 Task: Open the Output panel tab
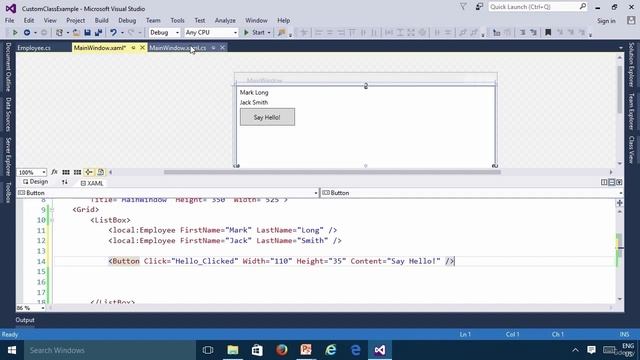[25, 320]
